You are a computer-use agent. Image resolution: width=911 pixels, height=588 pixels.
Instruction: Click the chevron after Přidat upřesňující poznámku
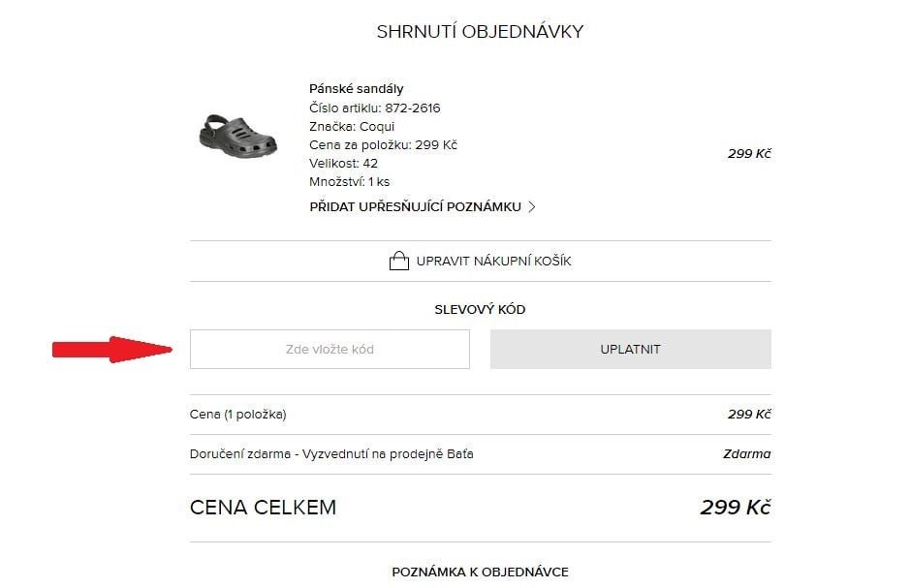(532, 206)
